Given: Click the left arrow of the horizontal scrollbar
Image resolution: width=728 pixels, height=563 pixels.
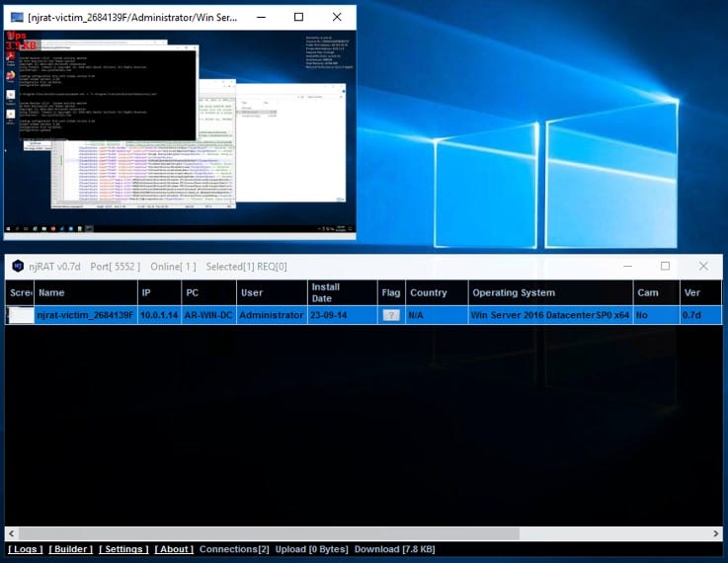Looking at the screenshot, I should pos(12,533).
